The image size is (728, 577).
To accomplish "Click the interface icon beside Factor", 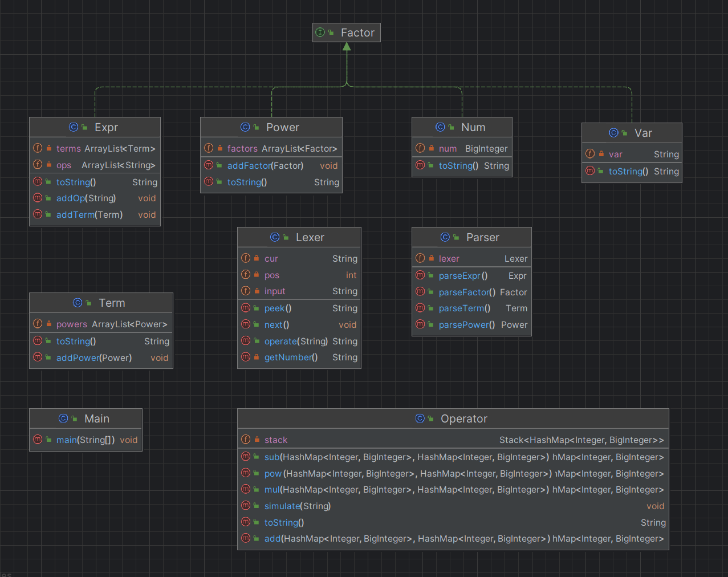I will [320, 32].
